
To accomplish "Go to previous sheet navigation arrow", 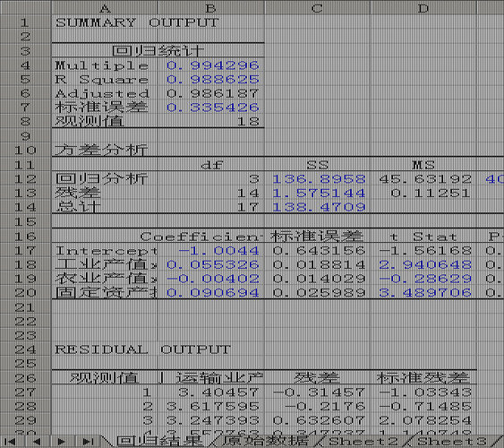I will [x=37, y=442].
